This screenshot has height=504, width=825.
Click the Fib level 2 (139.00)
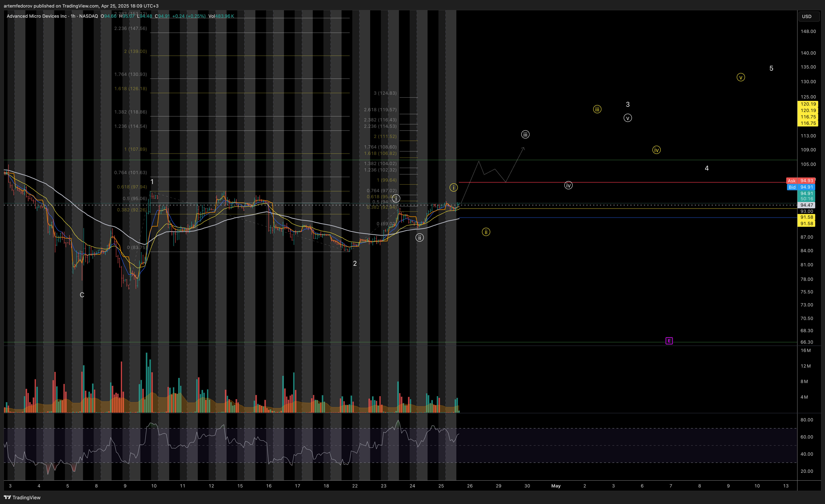tap(135, 51)
